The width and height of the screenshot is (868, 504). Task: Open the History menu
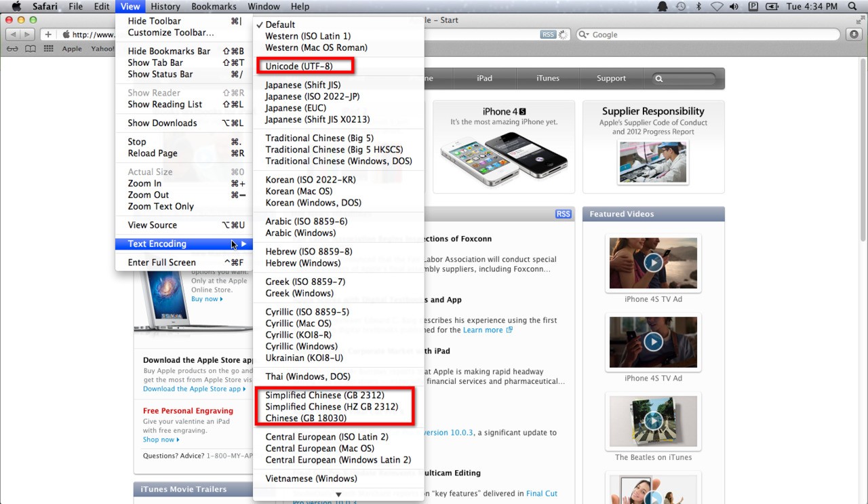(x=165, y=7)
